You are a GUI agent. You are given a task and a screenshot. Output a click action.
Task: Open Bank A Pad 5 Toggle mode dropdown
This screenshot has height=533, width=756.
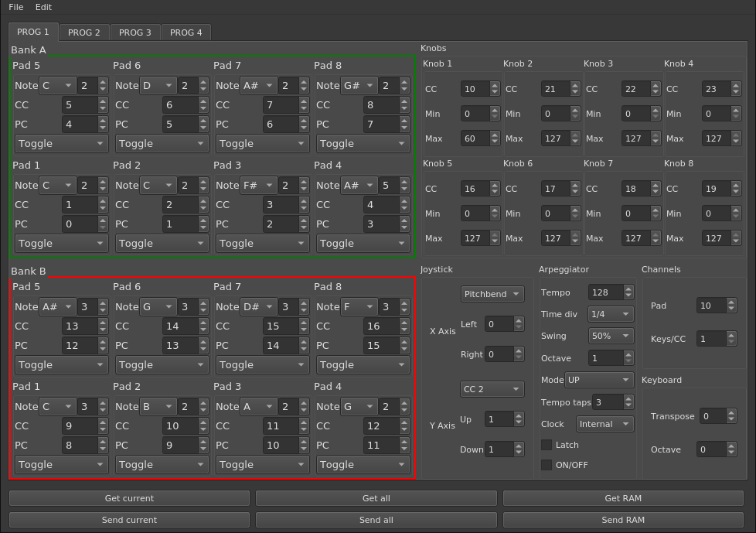[x=62, y=144]
